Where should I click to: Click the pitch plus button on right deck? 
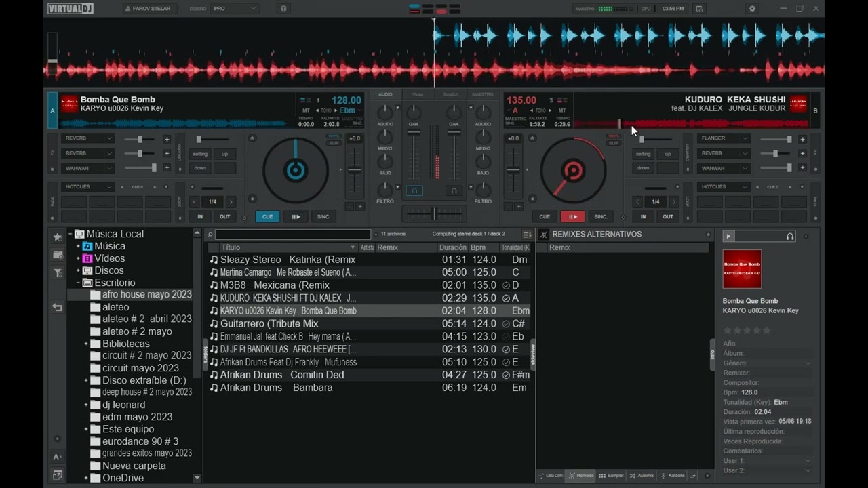coord(519,207)
